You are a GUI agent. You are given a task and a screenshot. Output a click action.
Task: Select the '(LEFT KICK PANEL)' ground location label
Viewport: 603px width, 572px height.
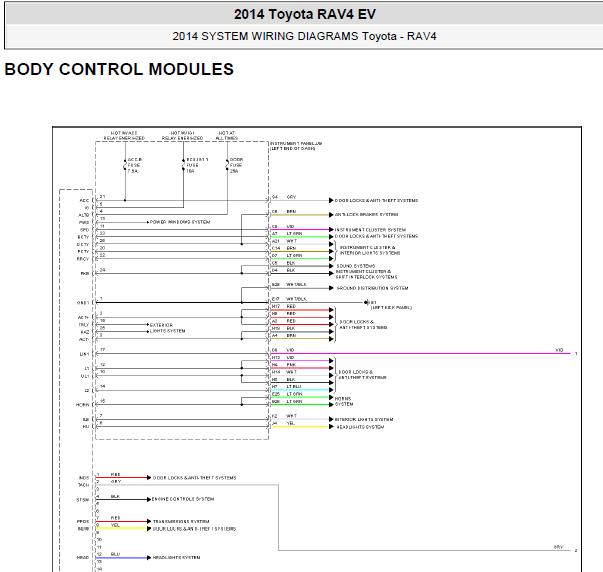391,307
